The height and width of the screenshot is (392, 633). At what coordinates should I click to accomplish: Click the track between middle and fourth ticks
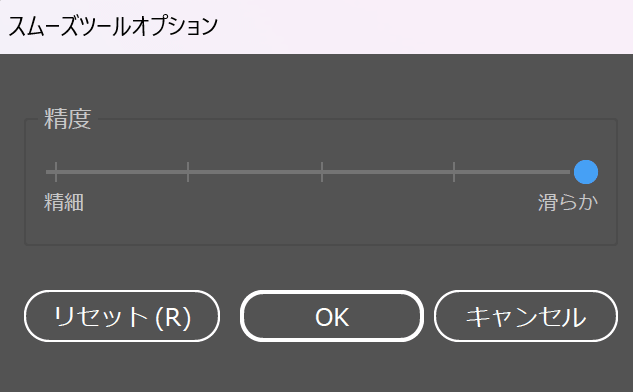click(x=388, y=172)
